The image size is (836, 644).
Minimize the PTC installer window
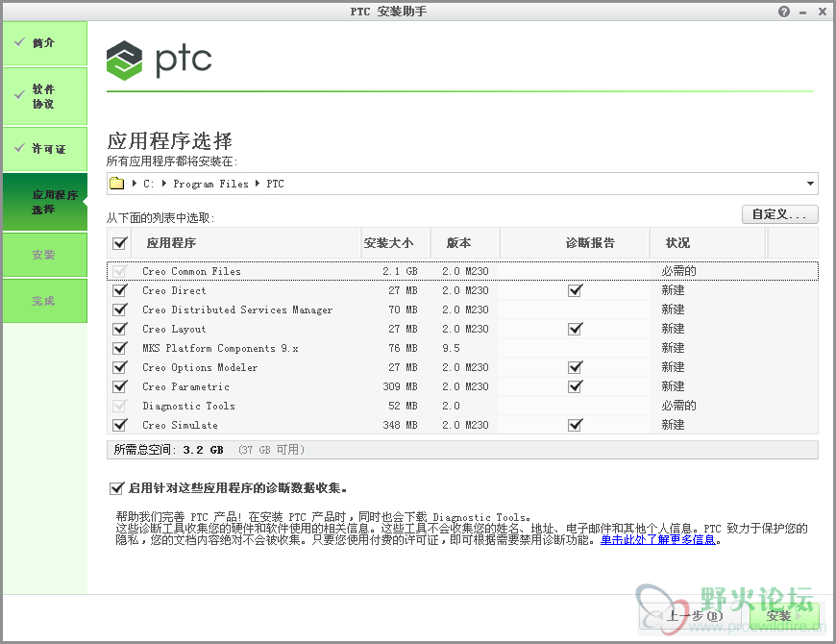803,12
